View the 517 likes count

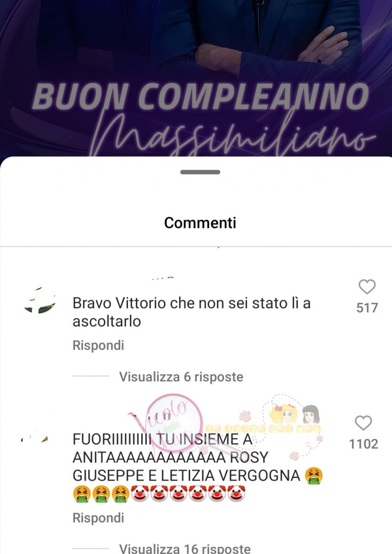367,308
